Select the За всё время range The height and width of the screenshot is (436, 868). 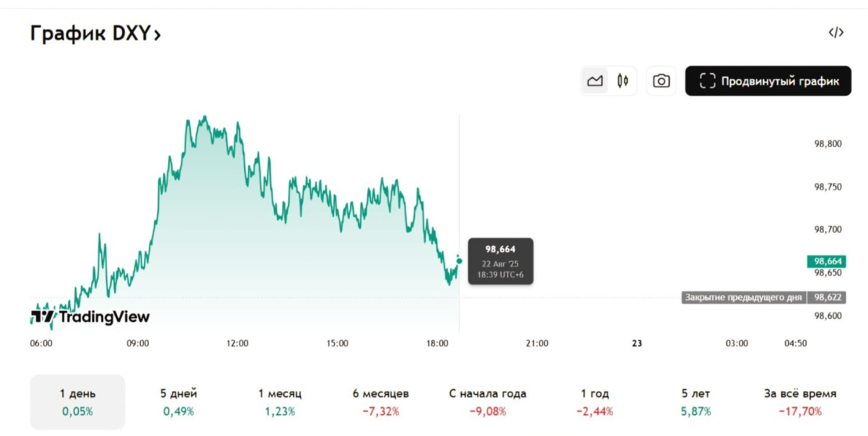tap(800, 402)
